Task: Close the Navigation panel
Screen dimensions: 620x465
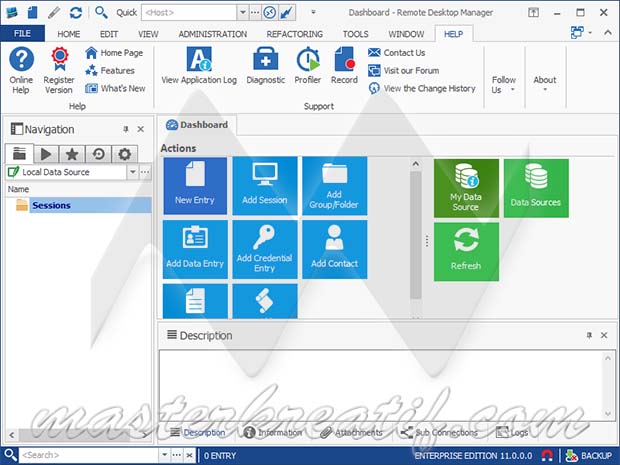Action: pyautogui.click(x=140, y=129)
